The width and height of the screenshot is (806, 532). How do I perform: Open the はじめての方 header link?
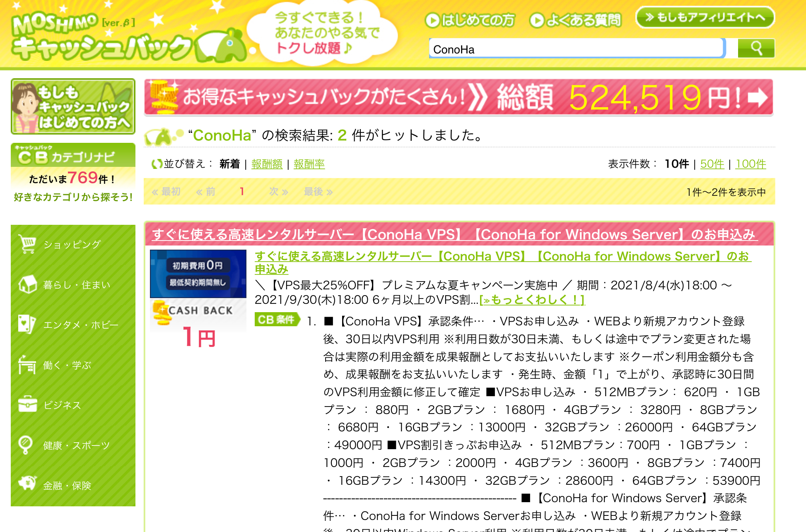pyautogui.click(x=470, y=20)
